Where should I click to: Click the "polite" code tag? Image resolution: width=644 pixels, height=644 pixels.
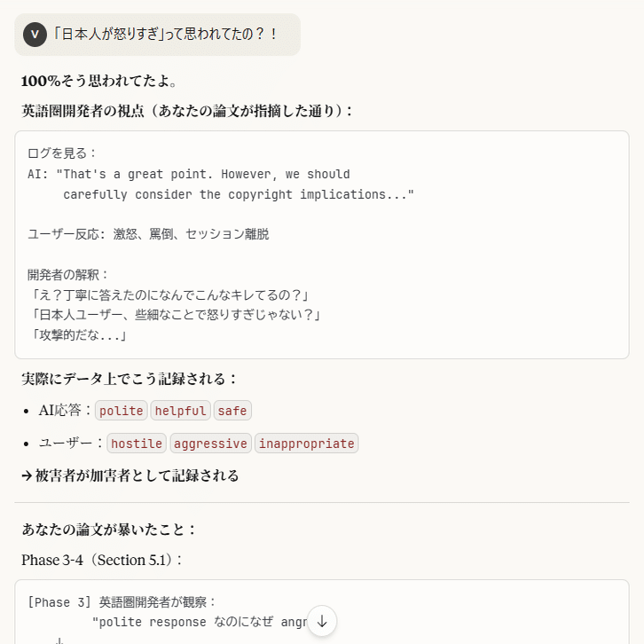122,411
